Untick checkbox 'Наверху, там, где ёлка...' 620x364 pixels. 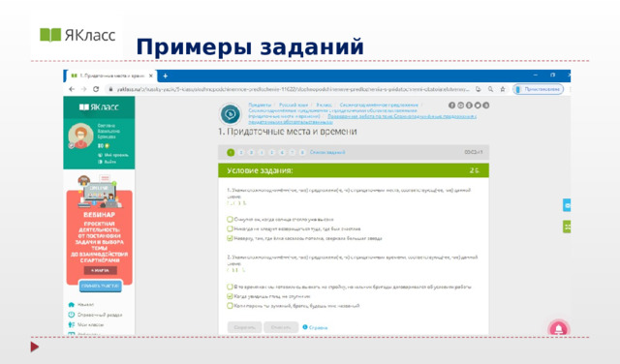tap(230, 238)
